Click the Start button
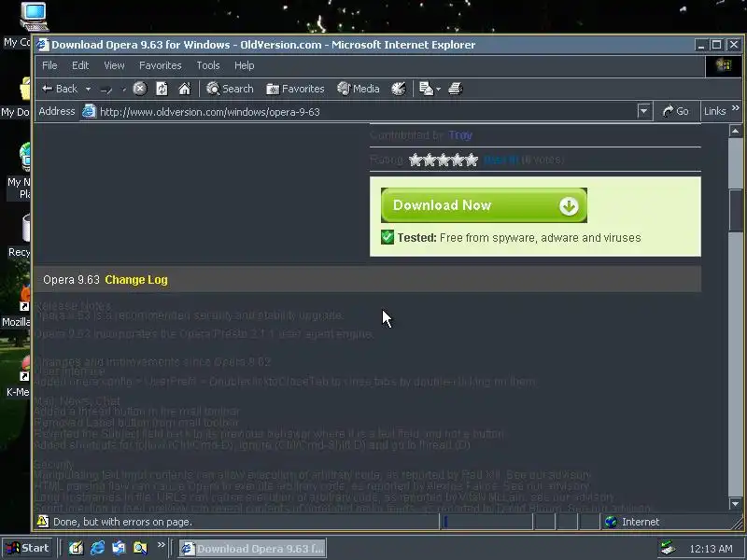 click(27, 548)
